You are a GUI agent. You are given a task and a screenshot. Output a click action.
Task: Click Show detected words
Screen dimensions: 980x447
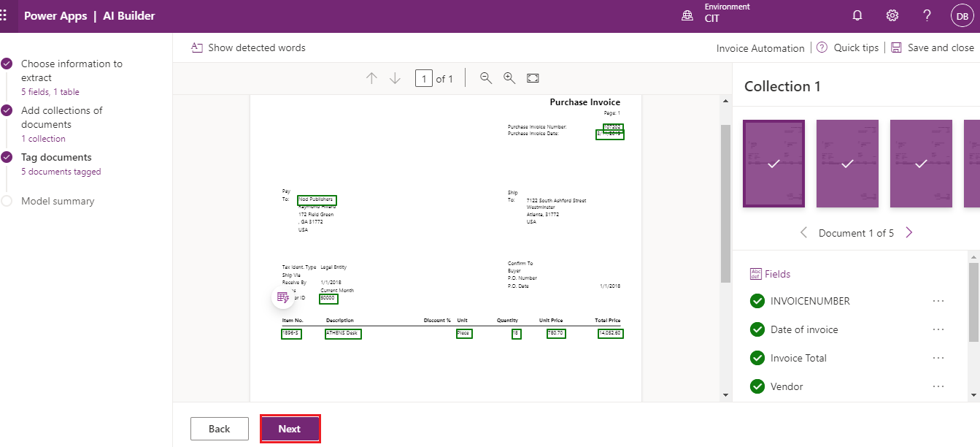click(248, 47)
